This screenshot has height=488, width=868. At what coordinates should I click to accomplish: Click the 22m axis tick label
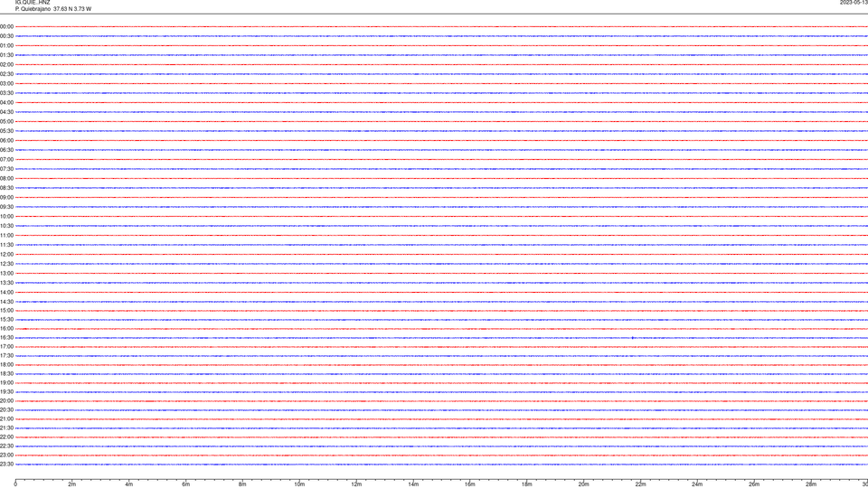click(640, 484)
